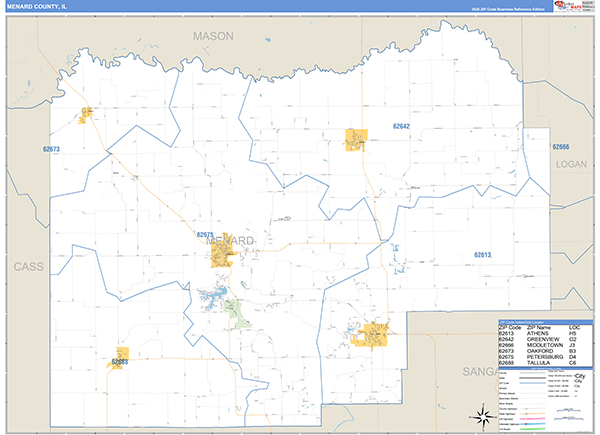The width and height of the screenshot is (600, 435).
Task: Click the 62642 ZIP code label
Action: (x=401, y=126)
